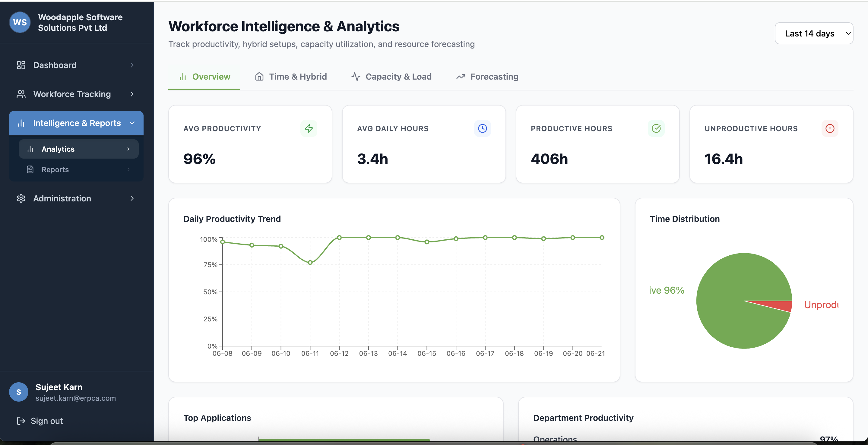Image resolution: width=868 pixels, height=445 pixels.
Task: Click the 06-21 data point on trend line
Action: click(x=602, y=238)
